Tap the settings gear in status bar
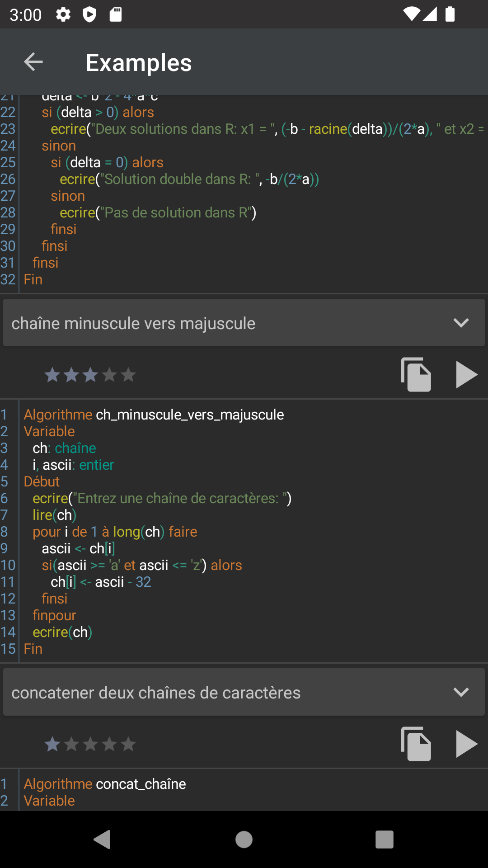488x868 pixels. tap(63, 14)
